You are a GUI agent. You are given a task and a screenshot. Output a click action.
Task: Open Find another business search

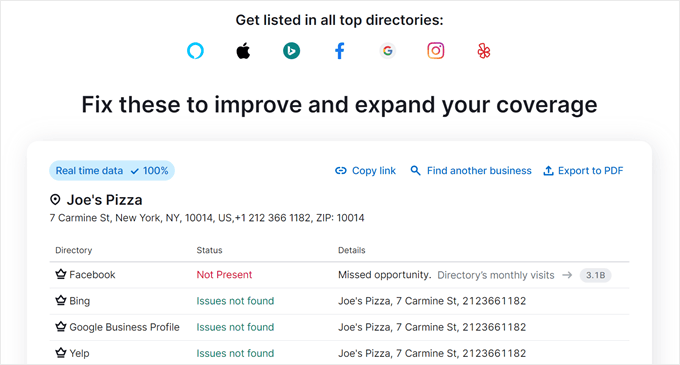[471, 171]
